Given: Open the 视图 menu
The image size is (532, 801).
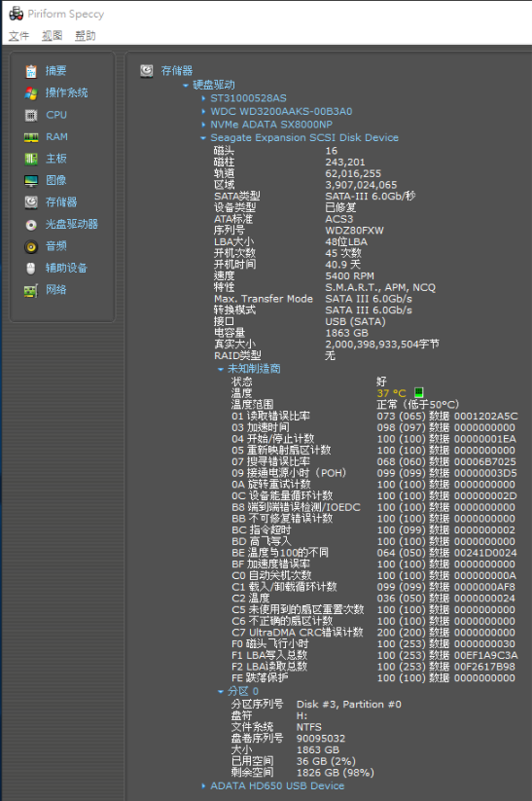Looking at the screenshot, I should coord(53,36).
